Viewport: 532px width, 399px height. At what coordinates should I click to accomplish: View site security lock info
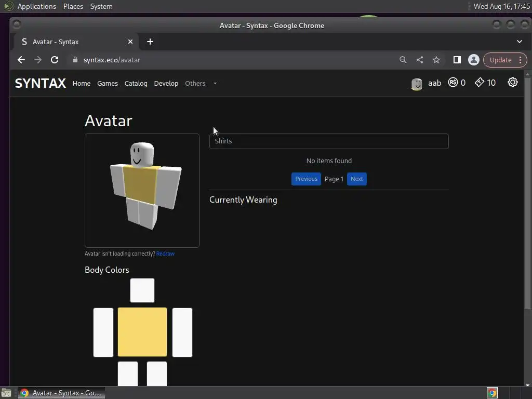(x=75, y=60)
